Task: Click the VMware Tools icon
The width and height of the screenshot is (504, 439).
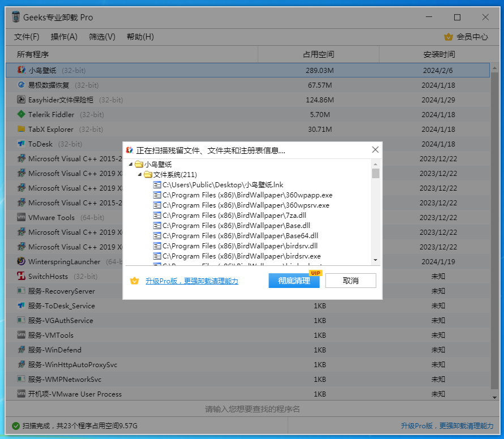Action: click(21, 217)
